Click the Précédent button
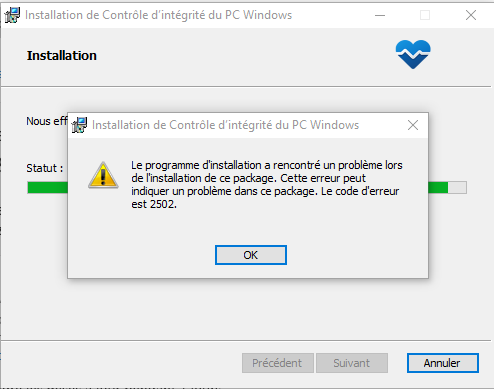Screen dimensions: 494x389 coord(278,363)
